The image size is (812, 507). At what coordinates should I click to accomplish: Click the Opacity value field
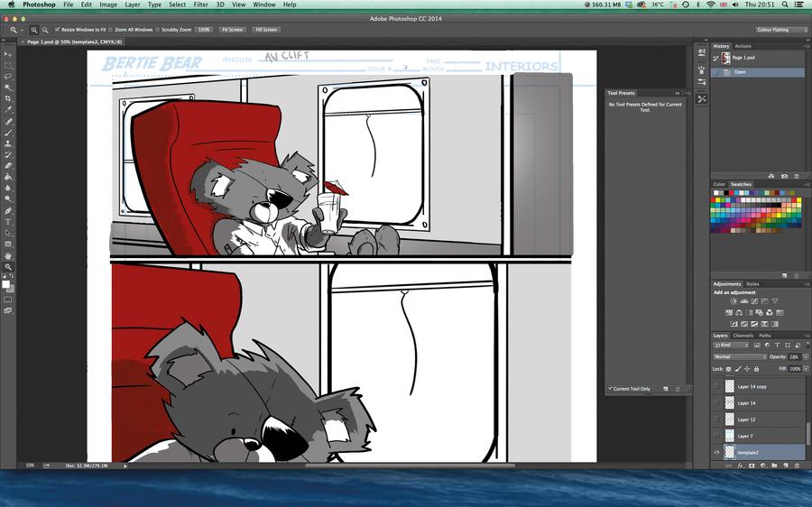[x=794, y=357]
